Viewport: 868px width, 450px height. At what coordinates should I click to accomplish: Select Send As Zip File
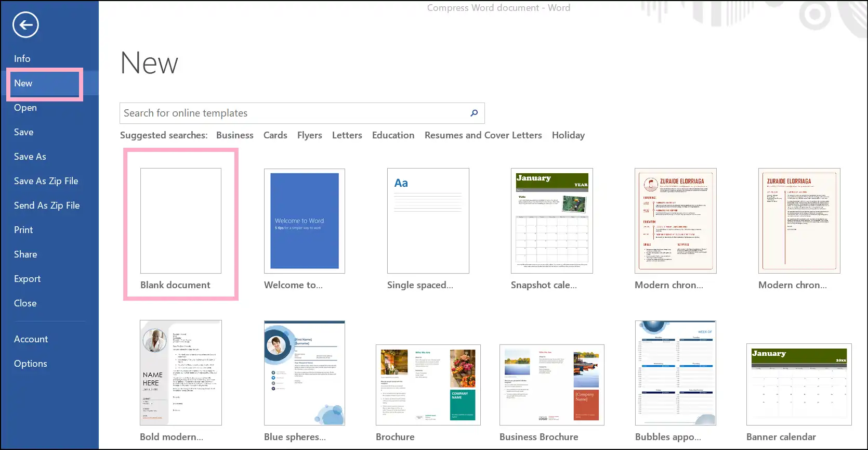(x=47, y=205)
